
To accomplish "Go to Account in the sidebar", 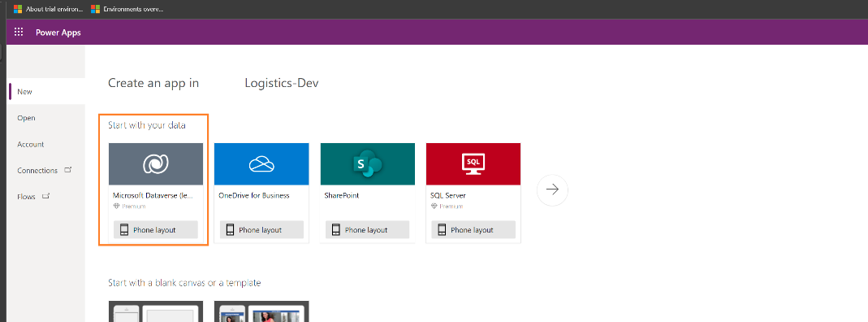I will pos(47,144).
